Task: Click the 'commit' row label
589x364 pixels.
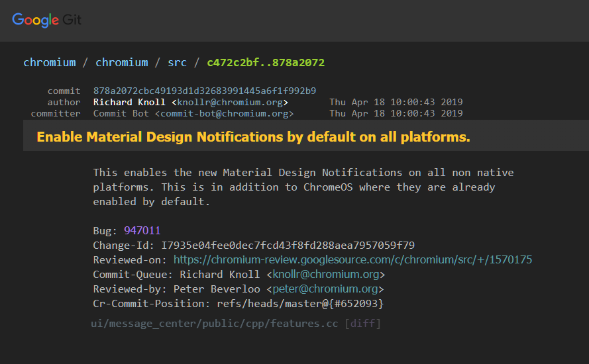Action: 64,91
